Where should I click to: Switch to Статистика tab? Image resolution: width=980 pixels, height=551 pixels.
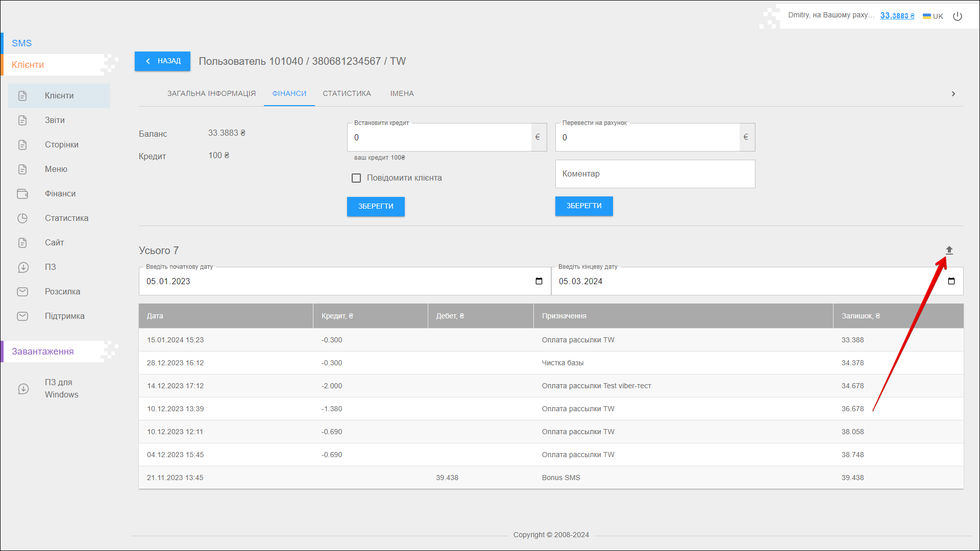click(x=347, y=94)
